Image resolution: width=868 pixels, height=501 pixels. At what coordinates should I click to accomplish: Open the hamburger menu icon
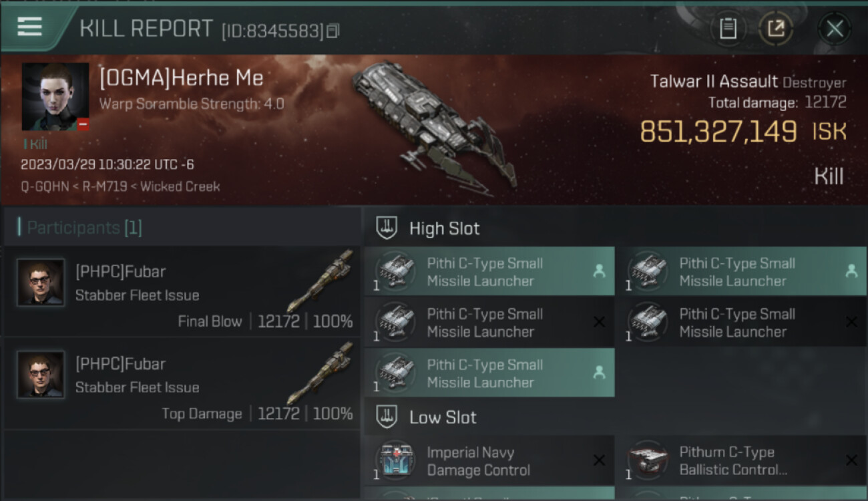29,27
